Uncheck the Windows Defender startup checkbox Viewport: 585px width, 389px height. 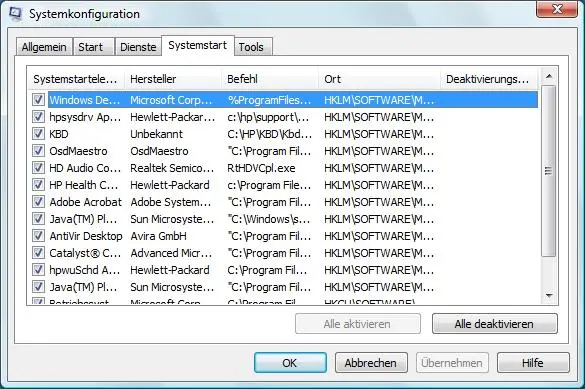38,100
